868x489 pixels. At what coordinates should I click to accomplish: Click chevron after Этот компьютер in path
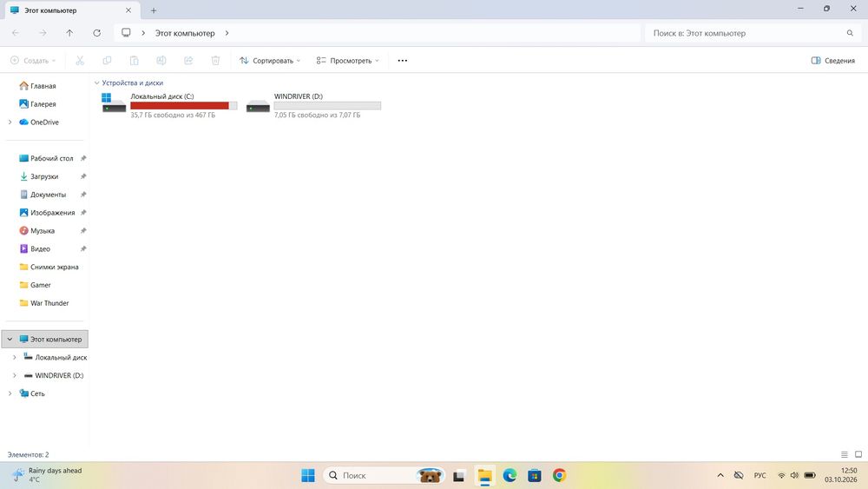point(227,33)
